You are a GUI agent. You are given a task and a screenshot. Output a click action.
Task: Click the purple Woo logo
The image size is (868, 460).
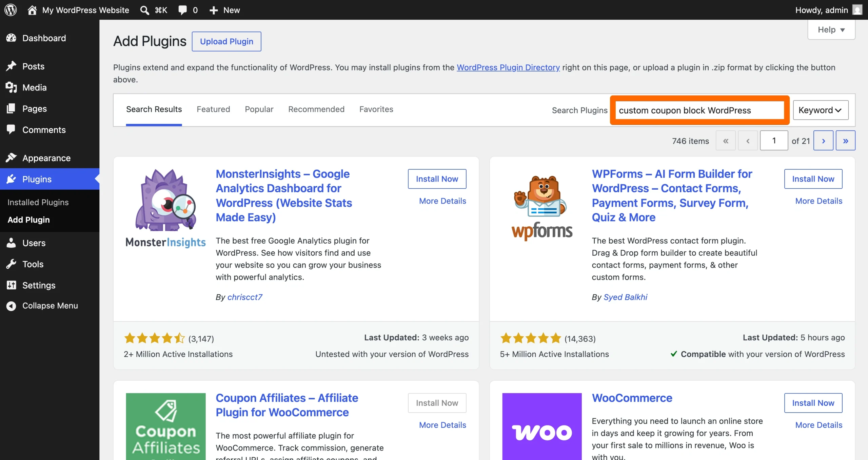542,426
